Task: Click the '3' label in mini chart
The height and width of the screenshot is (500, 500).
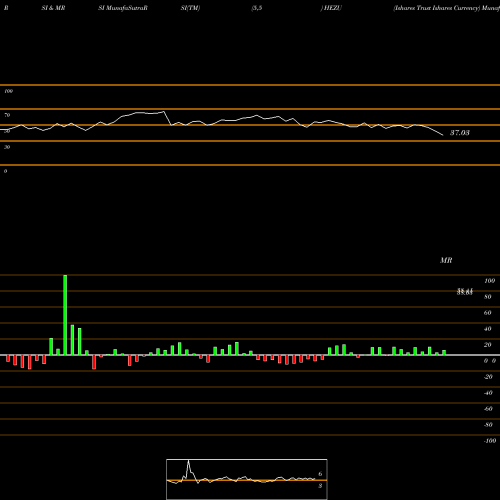Action: [x=320, y=486]
